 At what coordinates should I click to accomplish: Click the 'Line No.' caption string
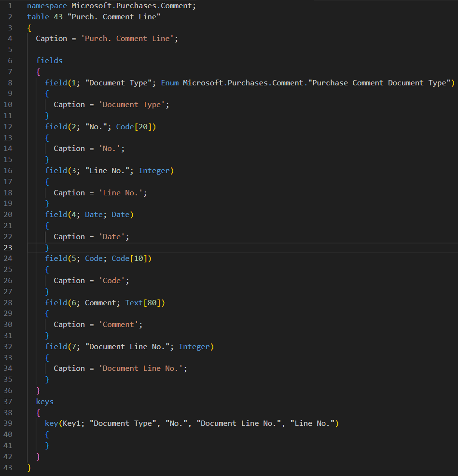tap(123, 192)
